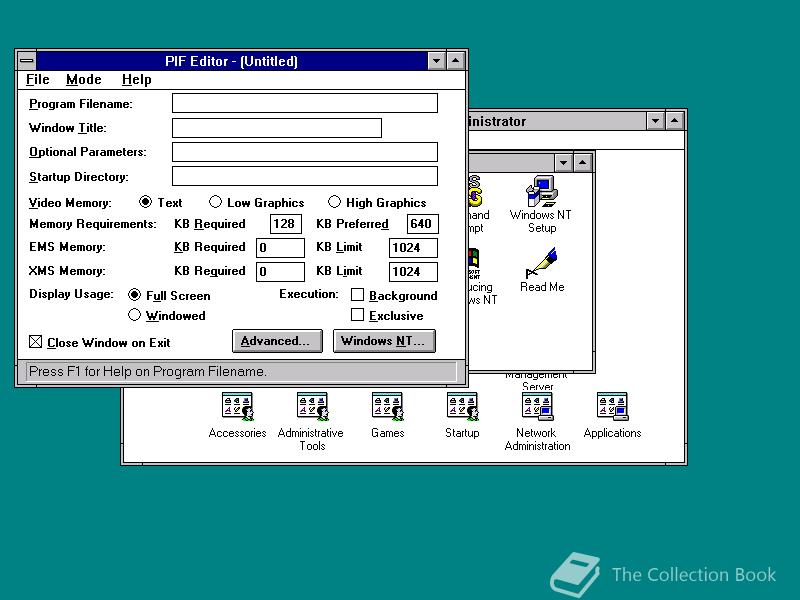800x600 pixels.
Task: Minimize the inner group window
Action: coord(563,163)
